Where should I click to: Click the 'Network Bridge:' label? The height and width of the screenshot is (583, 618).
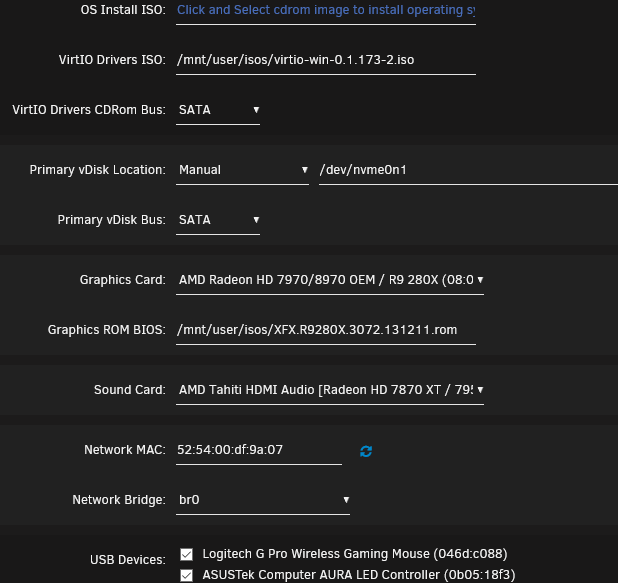point(119,500)
